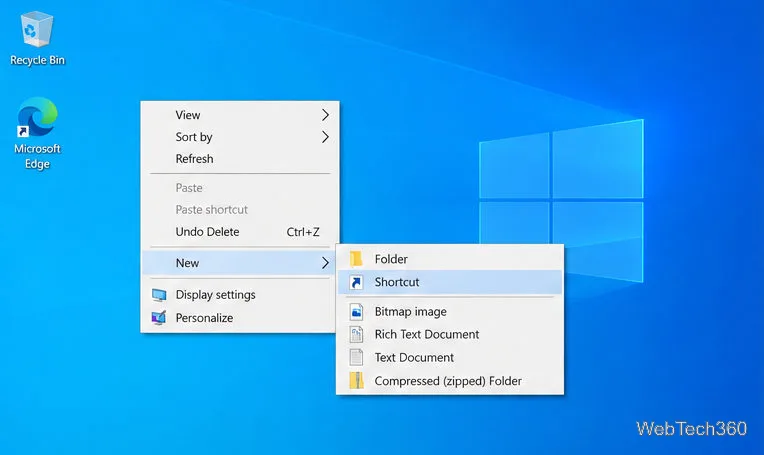The image size is (764, 455).
Task: Select the greyed Paste shortcut entry
Action: coord(240,209)
